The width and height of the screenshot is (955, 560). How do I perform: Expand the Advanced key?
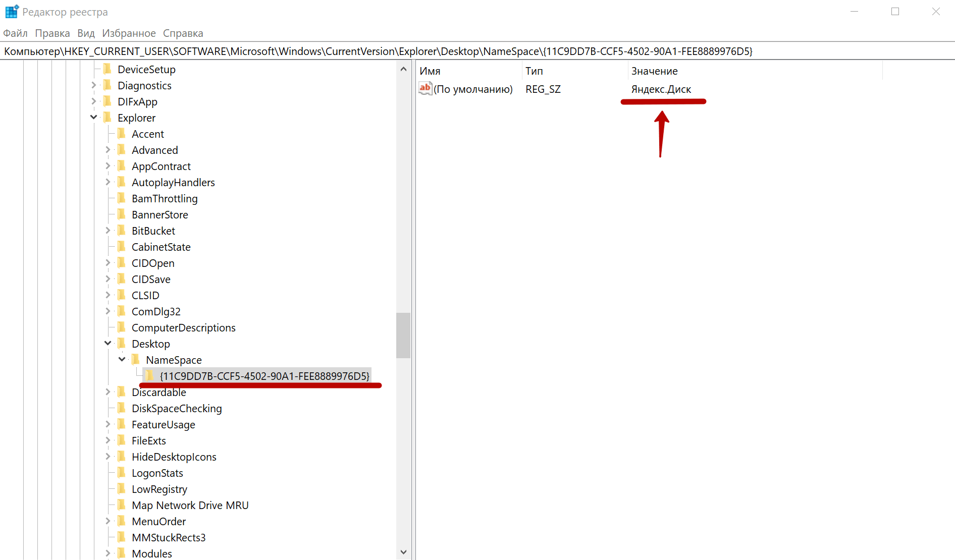pos(108,150)
